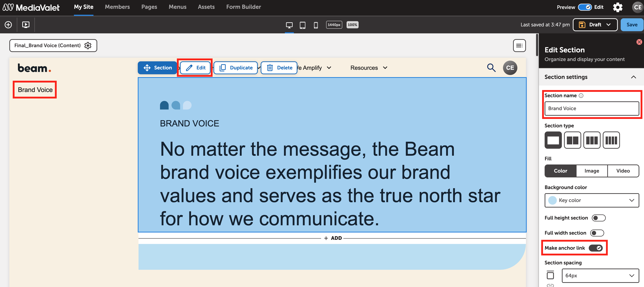The image size is (644, 287).
Task: Disable the Make anchor link switch
Action: [596, 248]
